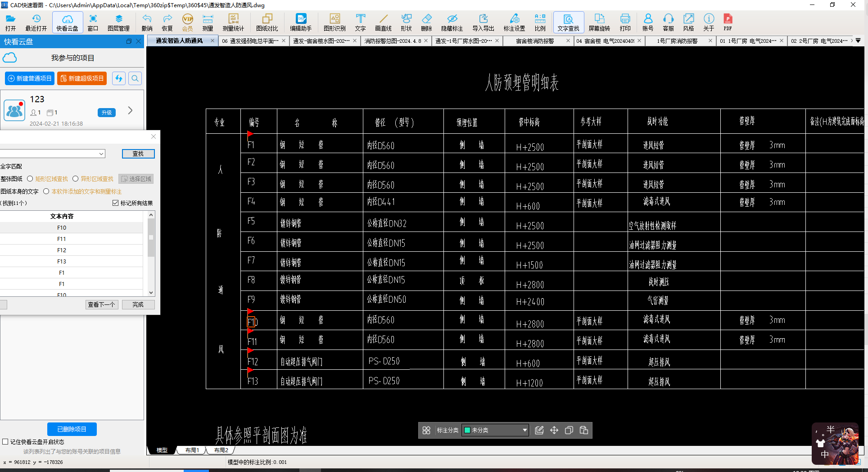Open 导入导出 import export tool

point(483,22)
